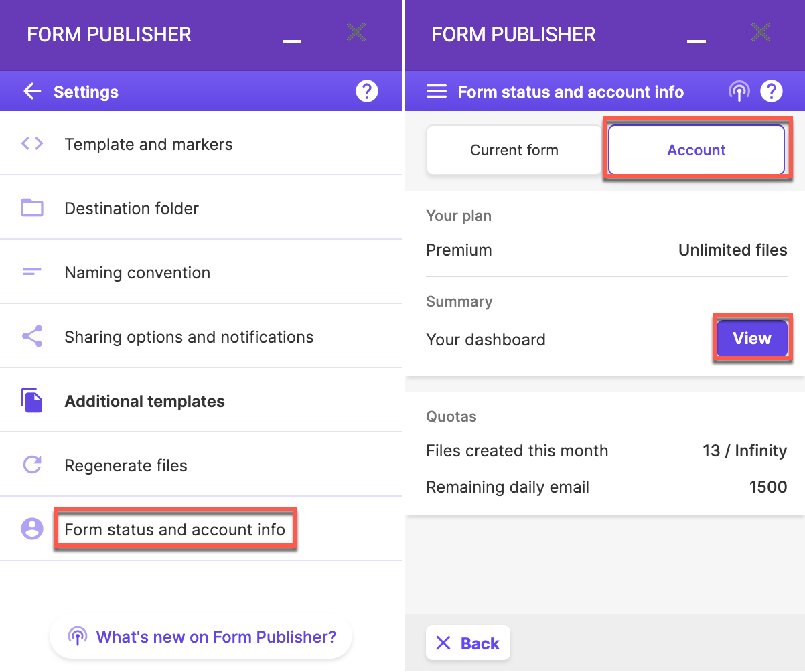Click the 13 / Infinity value
The height and width of the screenshot is (672, 805).
coord(745,450)
